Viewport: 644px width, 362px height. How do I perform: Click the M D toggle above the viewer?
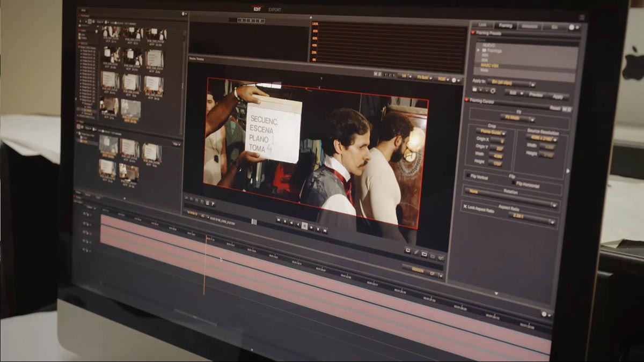pos(378,75)
